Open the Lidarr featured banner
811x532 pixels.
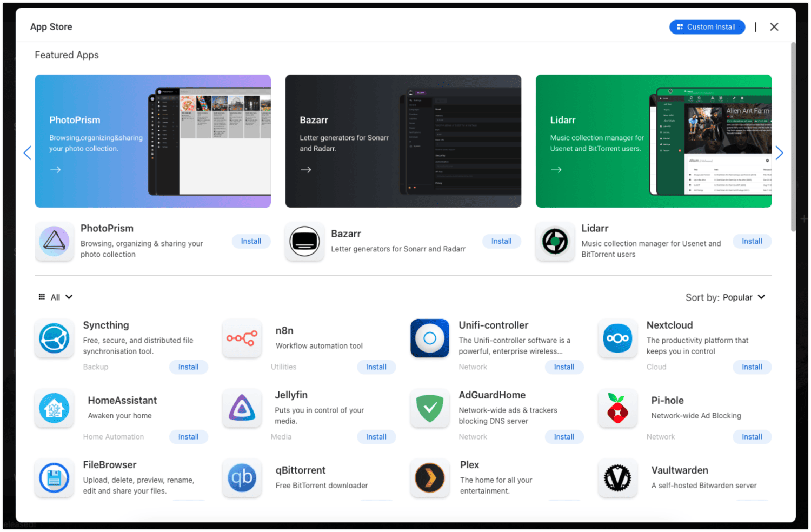(x=654, y=141)
